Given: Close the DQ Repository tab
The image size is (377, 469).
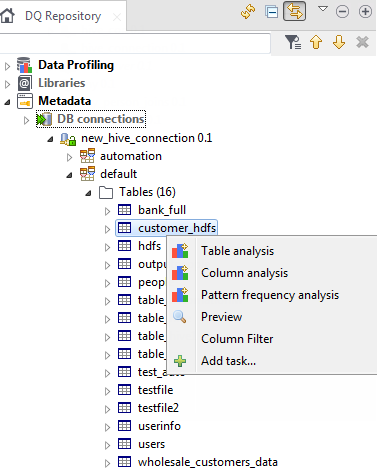Looking at the screenshot, I should (x=117, y=17).
